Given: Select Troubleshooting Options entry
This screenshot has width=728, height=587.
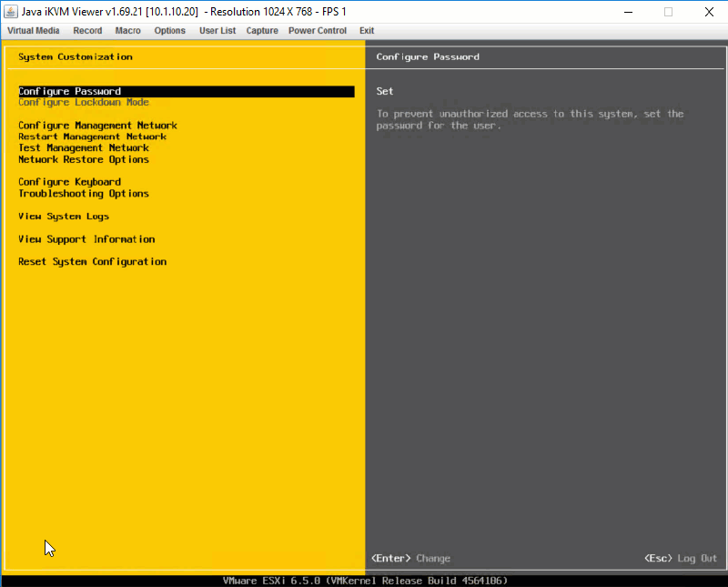Looking at the screenshot, I should point(86,193).
